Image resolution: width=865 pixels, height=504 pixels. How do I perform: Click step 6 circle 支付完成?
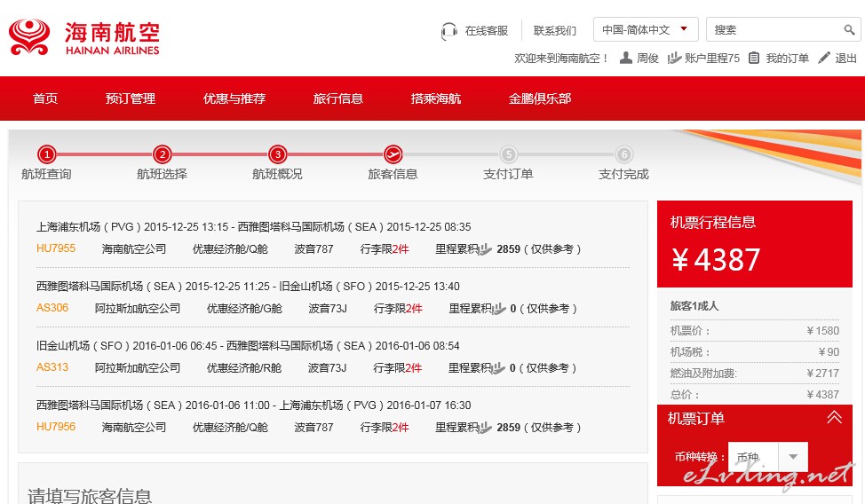tap(624, 154)
